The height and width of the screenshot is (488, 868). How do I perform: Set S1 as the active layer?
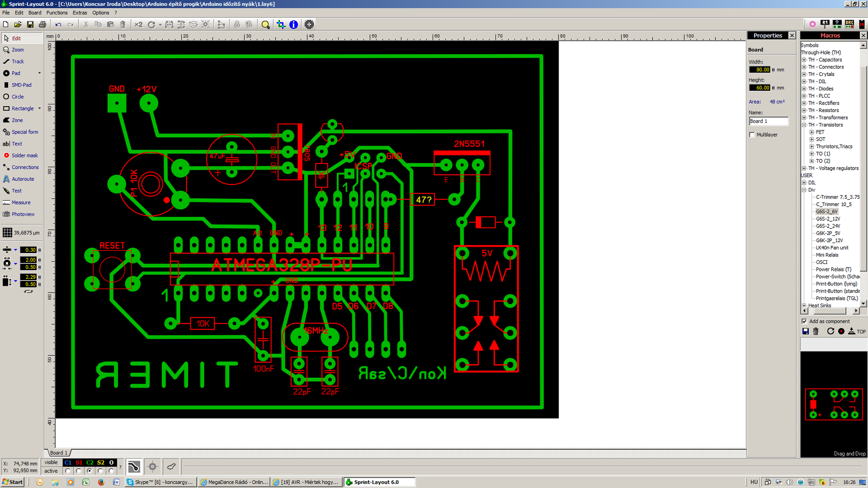coord(79,471)
